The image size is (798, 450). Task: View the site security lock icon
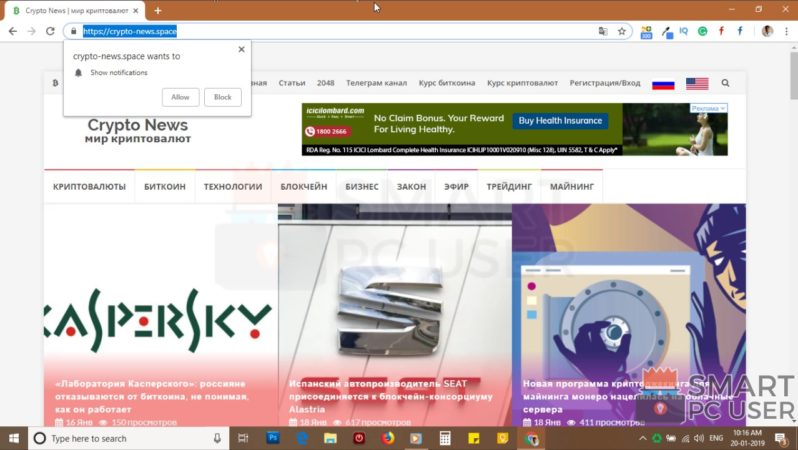[73, 31]
